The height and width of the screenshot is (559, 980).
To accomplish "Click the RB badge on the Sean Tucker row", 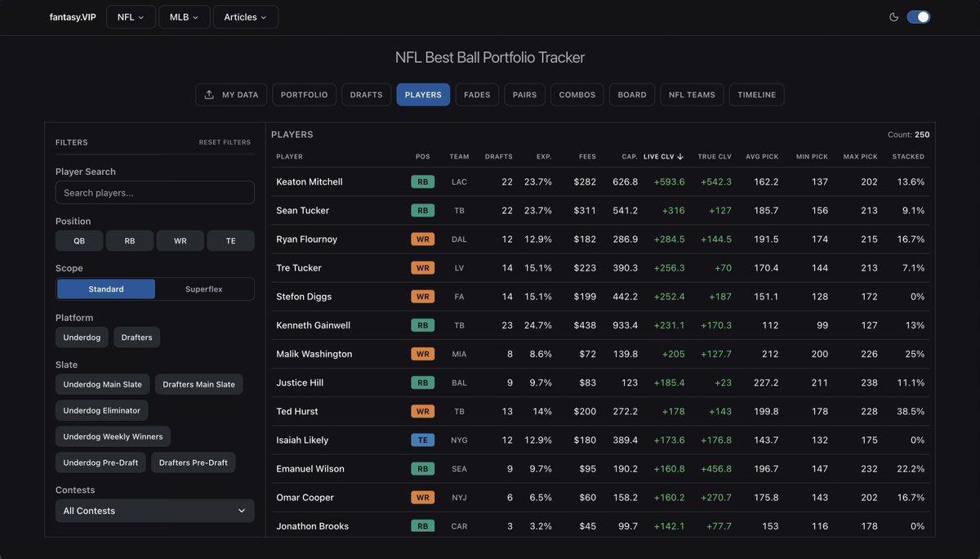I will [x=422, y=210].
